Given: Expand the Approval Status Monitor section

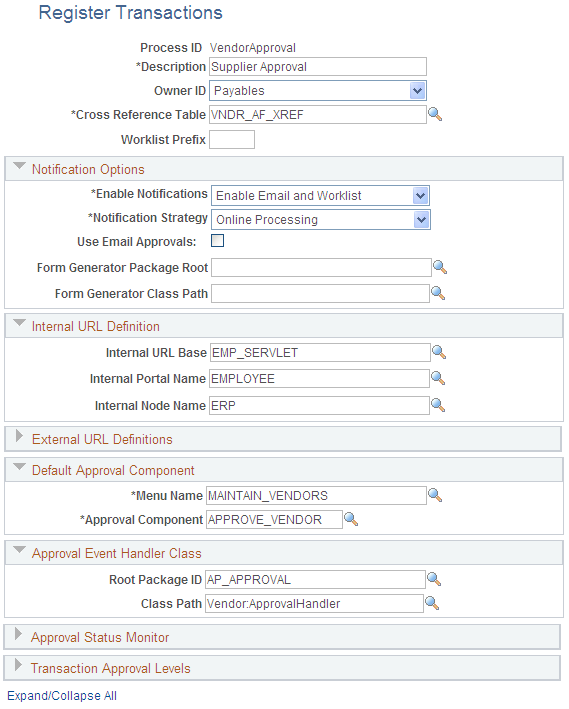Looking at the screenshot, I should point(19,634).
